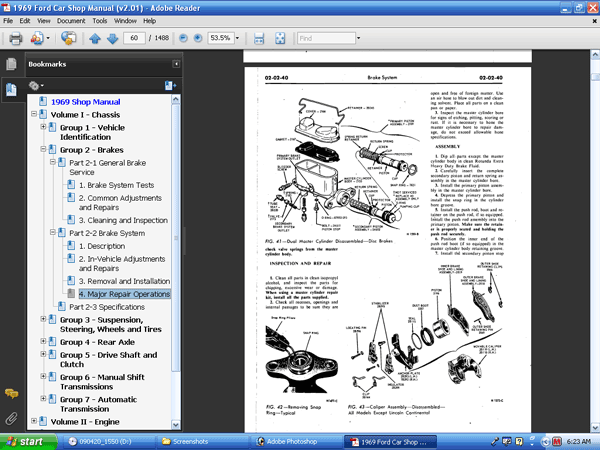
Task: Click the Adobe Reader title bar icon
Action: pyautogui.click(x=6, y=7)
